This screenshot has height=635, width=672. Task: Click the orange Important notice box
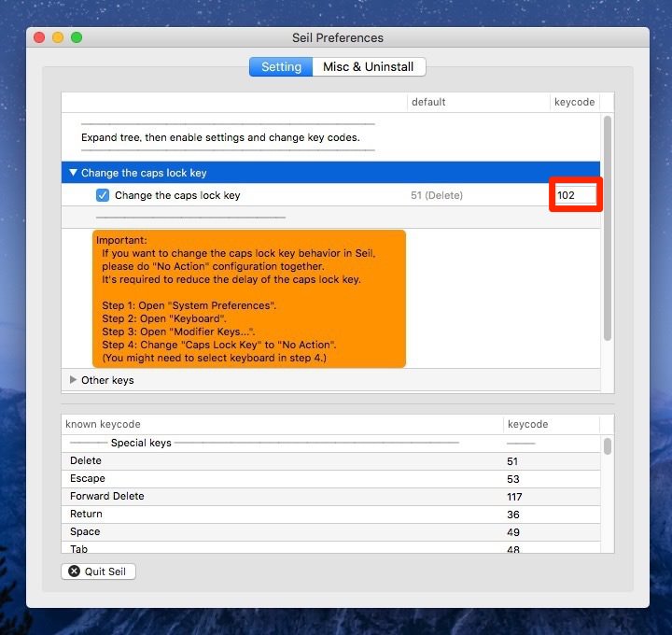pos(249,299)
